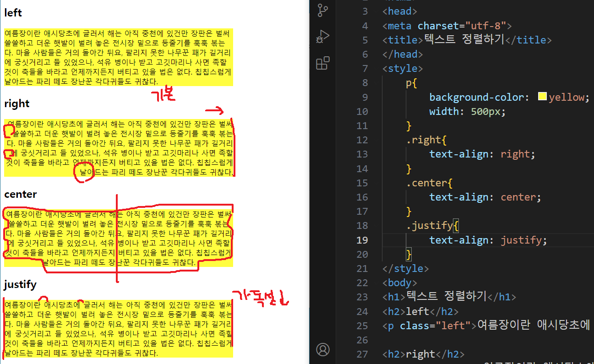
Task: Click the centered paragraph under 'center' heading
Action: (x=119, y=239)
